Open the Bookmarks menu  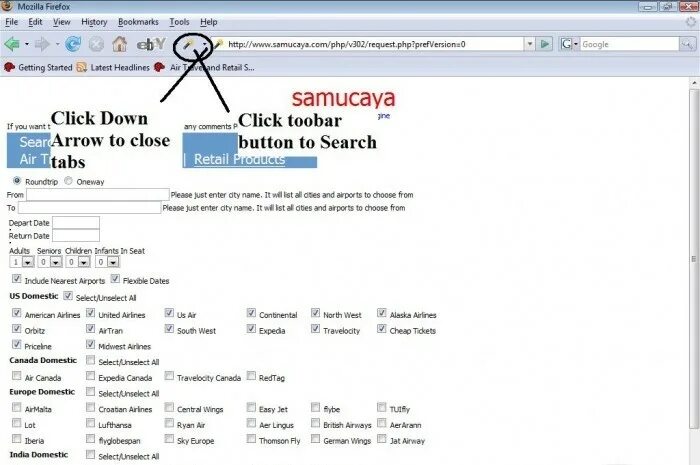tap(138, 22)
